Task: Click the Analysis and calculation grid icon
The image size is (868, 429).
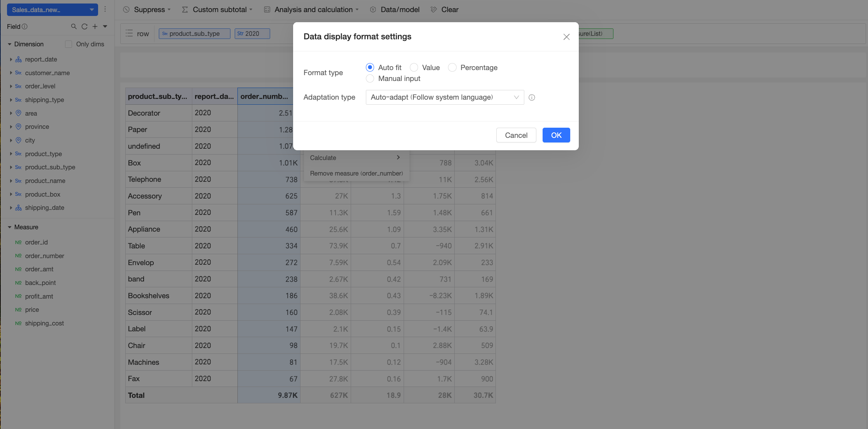Action: pos(267,9)
